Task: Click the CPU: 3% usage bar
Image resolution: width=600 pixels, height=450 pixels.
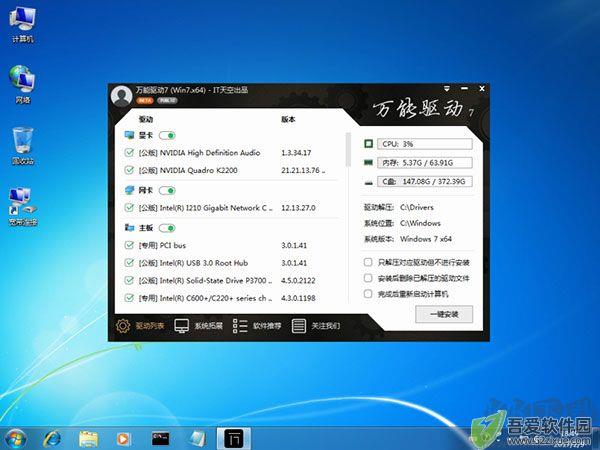Action: 425,144
